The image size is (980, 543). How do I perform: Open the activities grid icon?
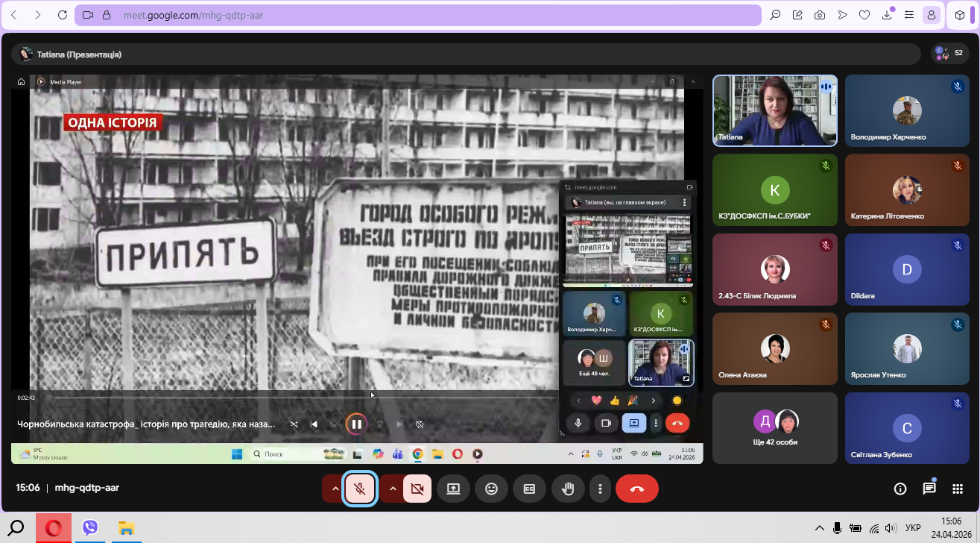pos(958,489)
